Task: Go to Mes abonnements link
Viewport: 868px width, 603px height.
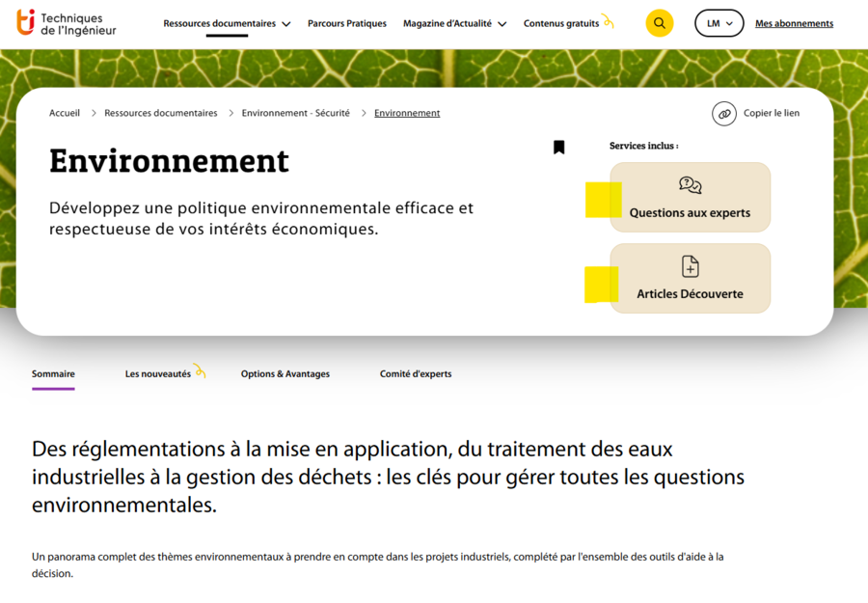Action: pyautogui.click(x=794, y=24)
